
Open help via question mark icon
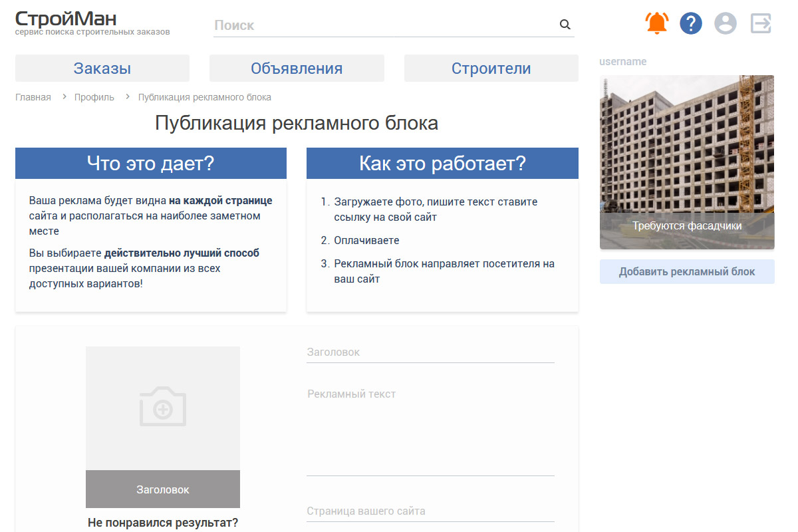coord(691,24)
